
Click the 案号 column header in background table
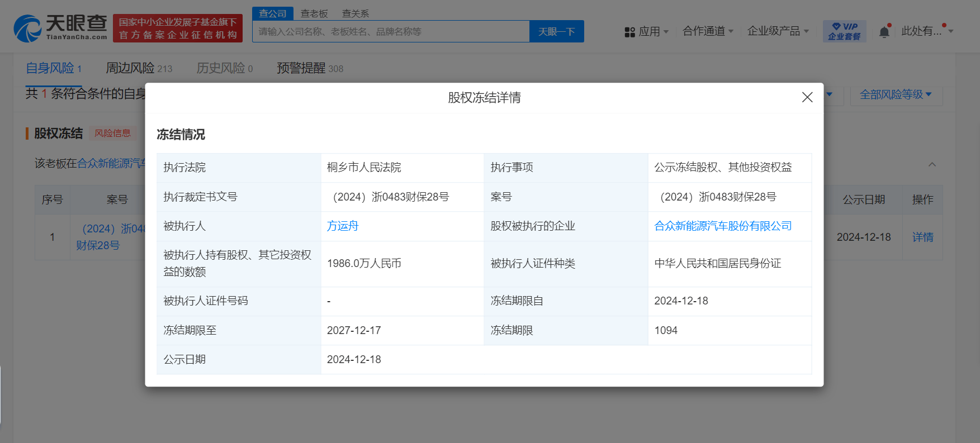pyautogui.click(x=117, y=199)
